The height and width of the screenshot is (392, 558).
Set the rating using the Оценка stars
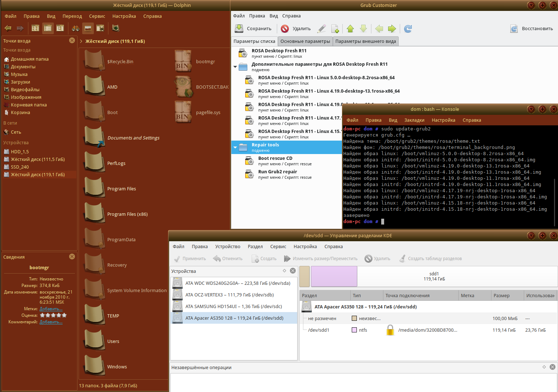(53, 315)
